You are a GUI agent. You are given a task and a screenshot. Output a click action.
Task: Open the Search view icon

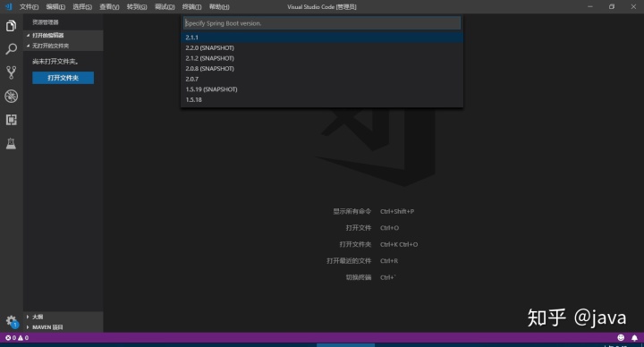pyautogui.click(x=11, y=49)
